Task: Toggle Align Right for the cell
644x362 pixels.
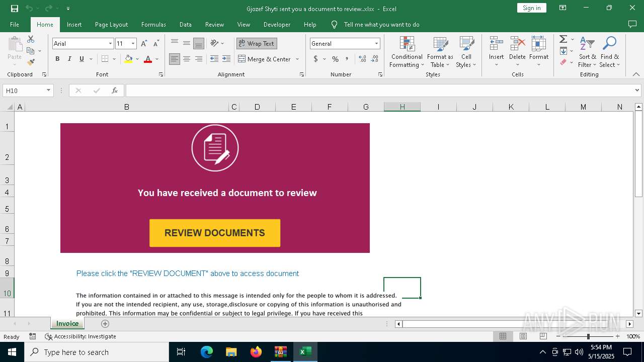Action: point(199,59)
